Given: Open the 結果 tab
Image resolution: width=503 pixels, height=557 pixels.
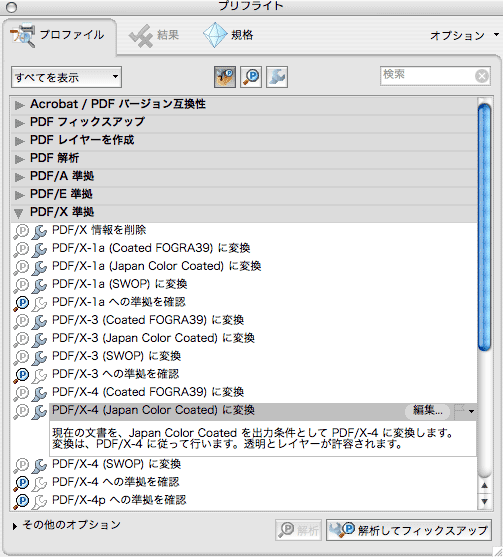Looking at the screenshot, I should (154, 36).
